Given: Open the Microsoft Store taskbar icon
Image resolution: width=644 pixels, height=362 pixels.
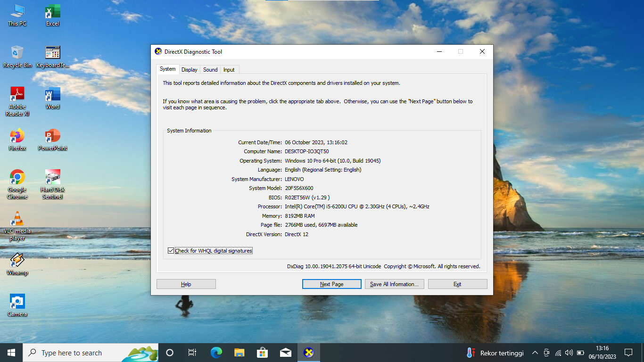Looking at the screenshot, I should coord(263,353).
